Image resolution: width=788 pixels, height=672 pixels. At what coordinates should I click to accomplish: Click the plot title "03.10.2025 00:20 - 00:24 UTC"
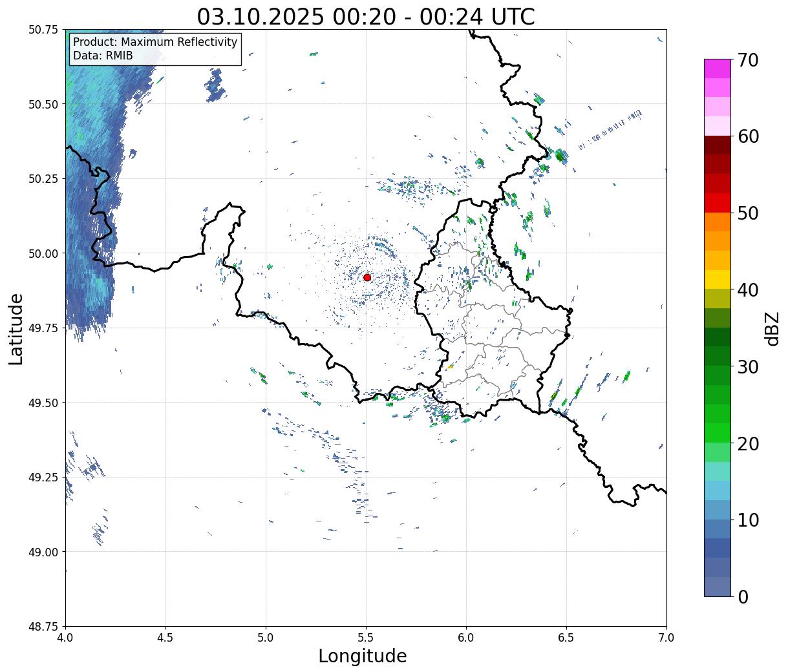(x=366, y=16)
